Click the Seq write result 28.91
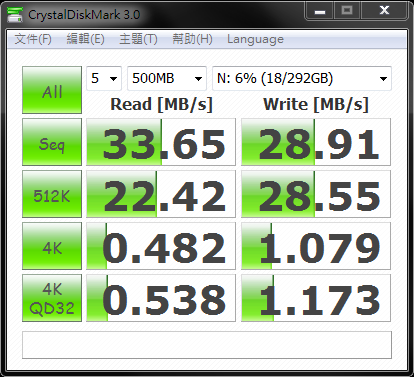This screenshot has width=414, height=377. (x=316, y=142)
